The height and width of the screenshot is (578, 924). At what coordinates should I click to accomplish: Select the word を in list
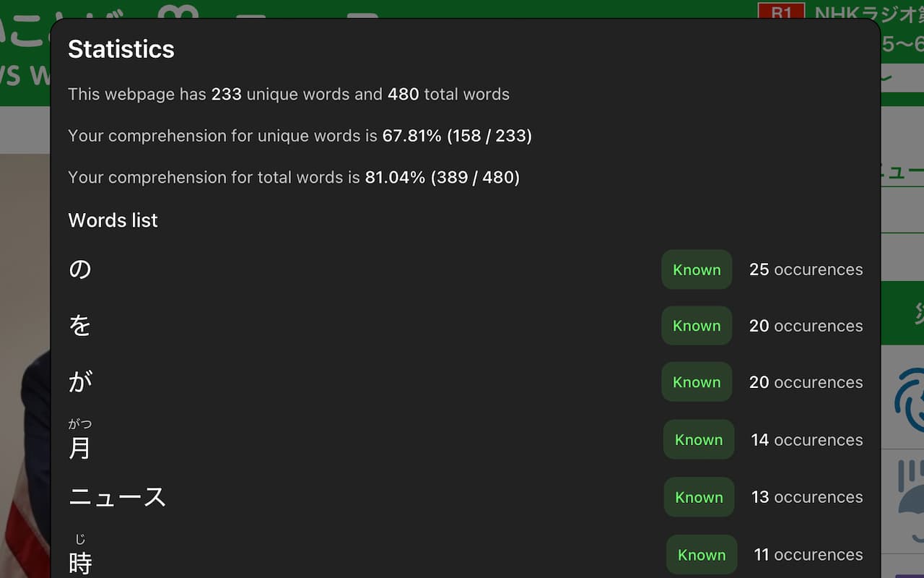click(x=80, y=326)
